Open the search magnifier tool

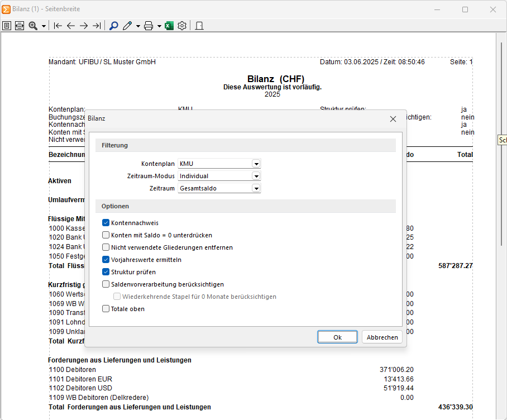[x=114, y=26]
